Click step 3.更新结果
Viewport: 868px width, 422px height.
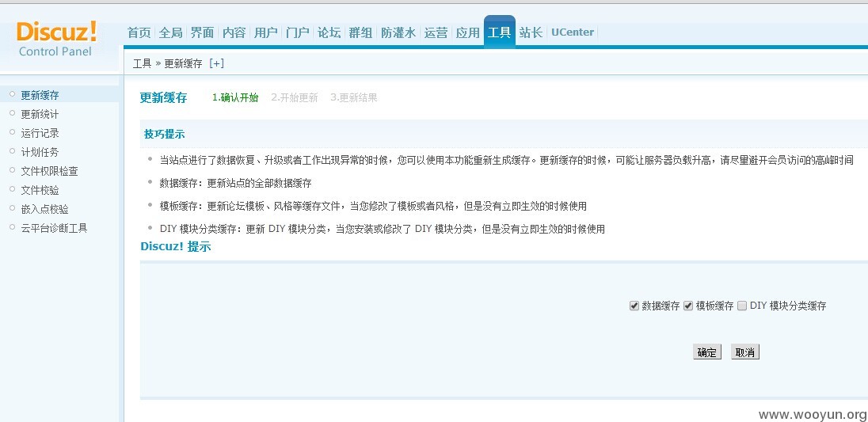point(354,98)
